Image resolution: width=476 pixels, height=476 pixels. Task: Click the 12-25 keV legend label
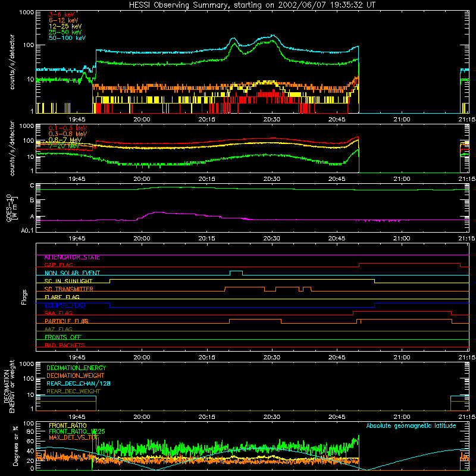coord(65,26)
